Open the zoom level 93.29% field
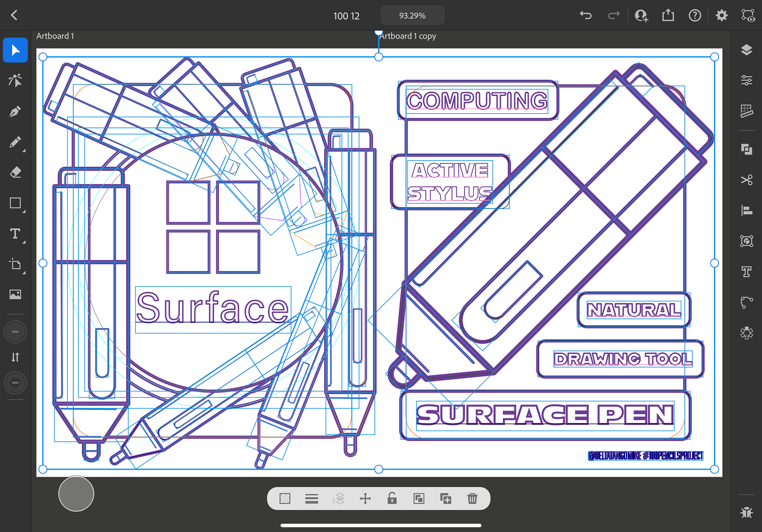The height and width of the screenshot is (532, 762). 412,15
